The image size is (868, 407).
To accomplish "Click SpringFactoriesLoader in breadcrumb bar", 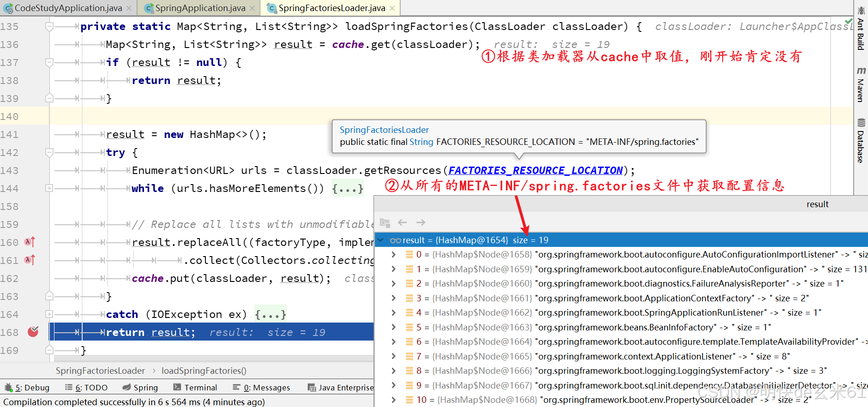I will (x=100, y=371).
